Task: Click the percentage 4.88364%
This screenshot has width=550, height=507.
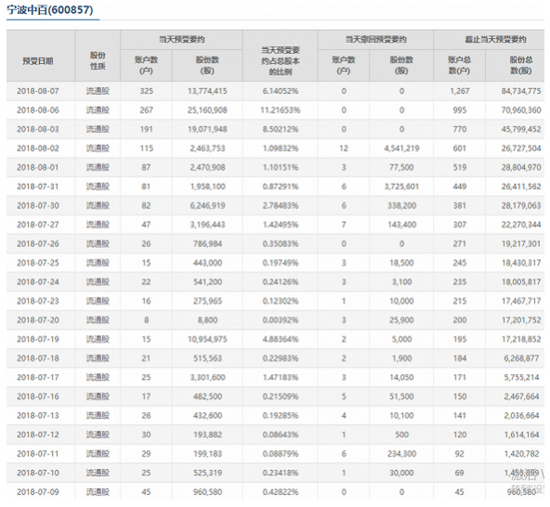Action: coord(280,339)
